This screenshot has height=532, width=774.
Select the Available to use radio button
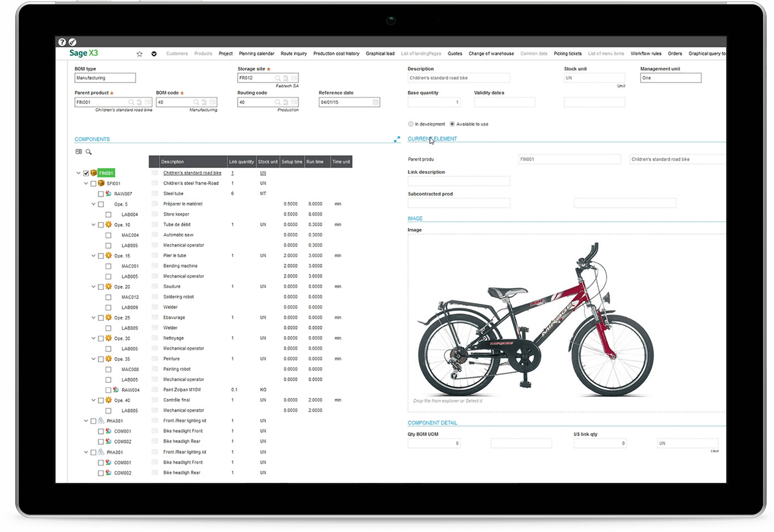[x=452, y=124]
